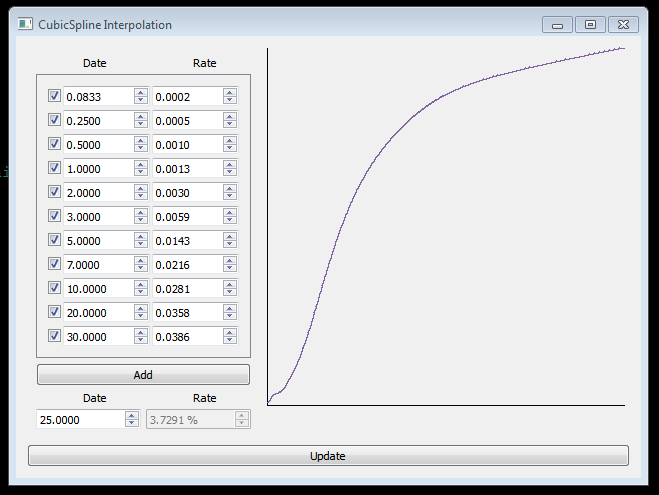
Task: Disable the 30.0000 date row checkbox
Action: point(54,335)
